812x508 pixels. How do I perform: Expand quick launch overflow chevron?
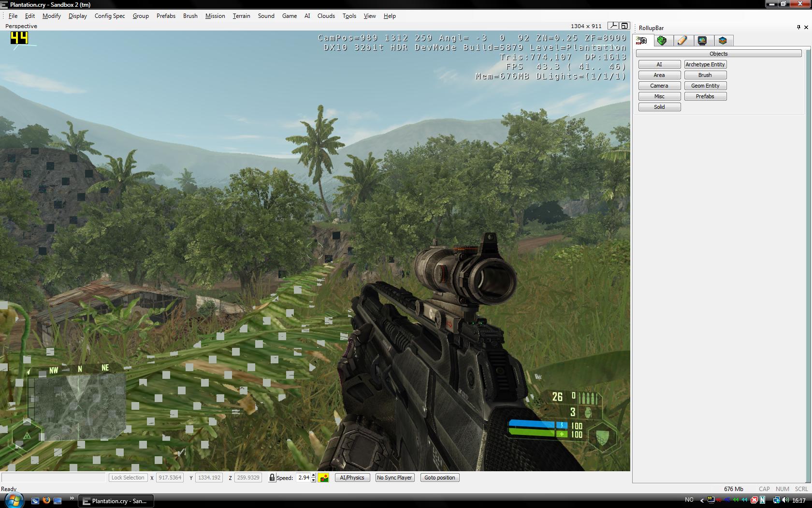(x=72, y=498)
